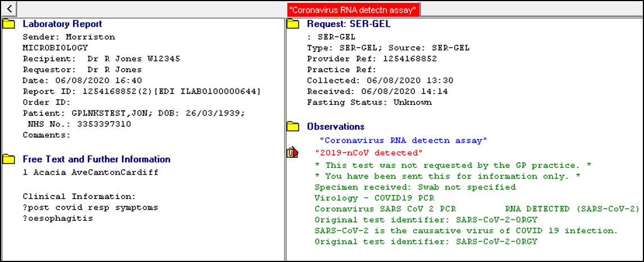This screenshot has height=262, width=644.
Task: Click "Received: 06/08/2020 14:14" line
Action: point(377,91)
